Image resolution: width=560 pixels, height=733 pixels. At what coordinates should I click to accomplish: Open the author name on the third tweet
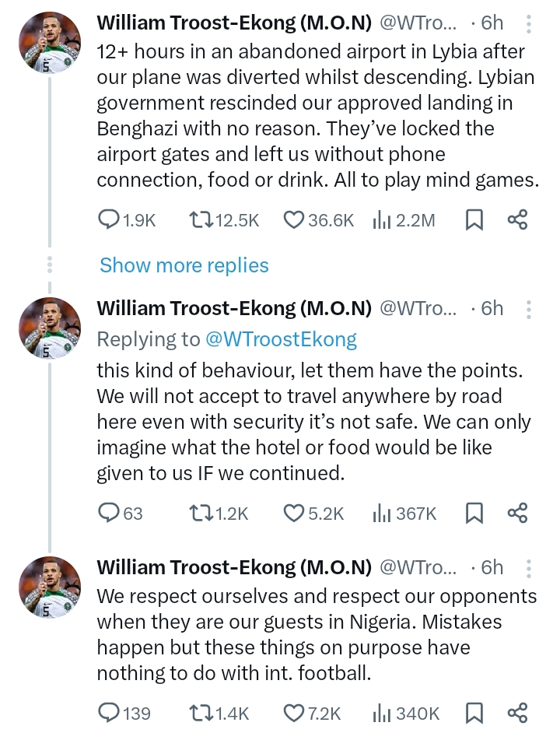tap(234, 567)
